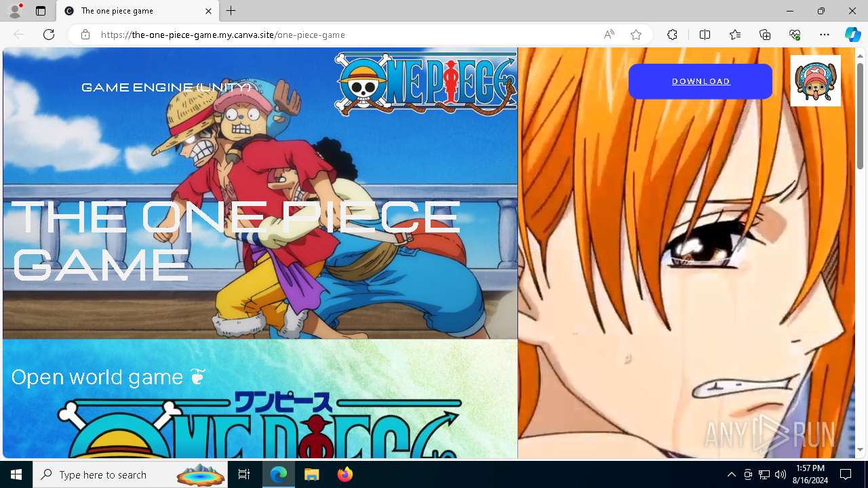Click the Edge profile icon

click(15, 11)
